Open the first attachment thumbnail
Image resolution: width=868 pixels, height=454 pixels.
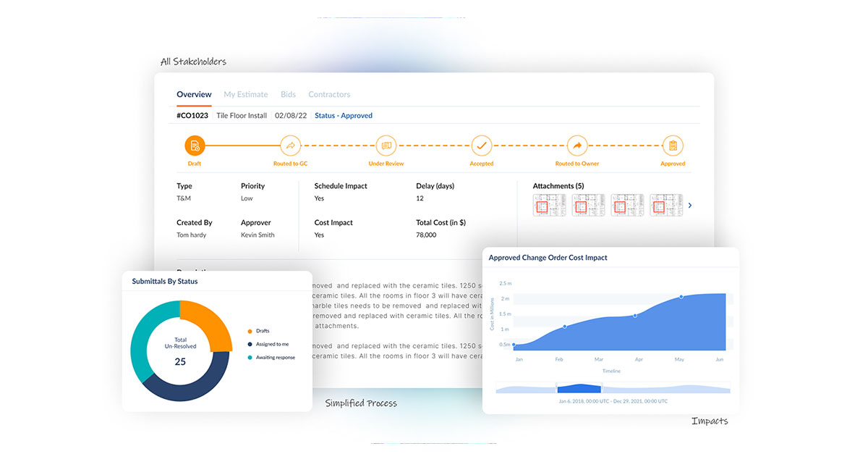pyautogui.click(x=550, y=205)
